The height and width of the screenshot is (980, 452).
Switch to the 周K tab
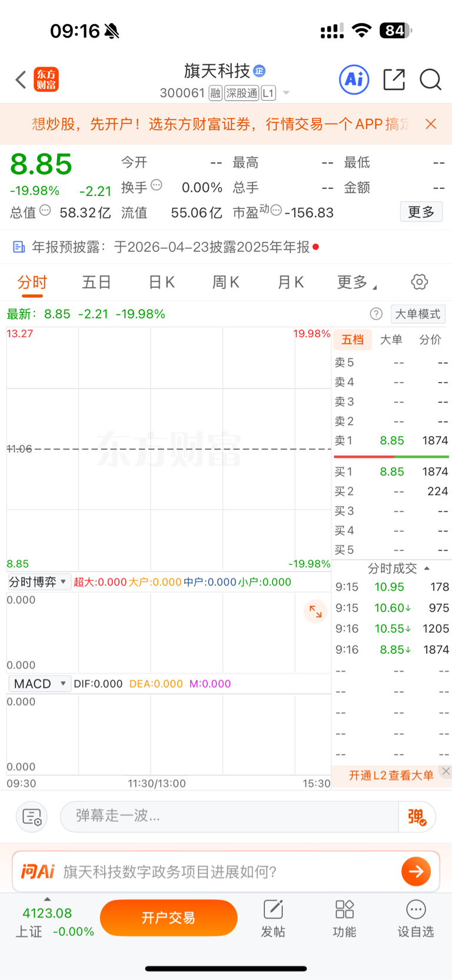[x=226, y=283]
